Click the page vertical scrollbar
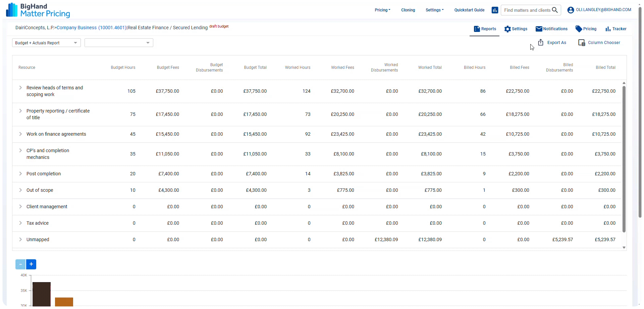 tap(640, 113)
